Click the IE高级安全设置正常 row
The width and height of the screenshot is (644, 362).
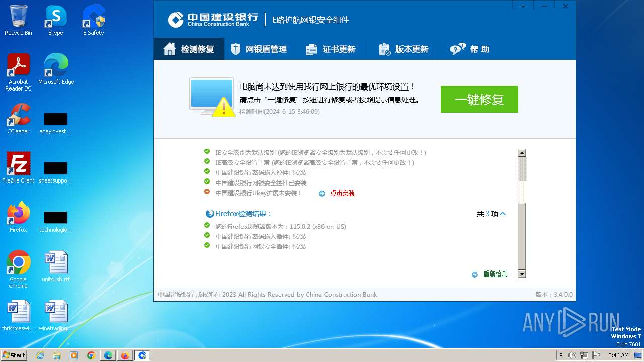pos(315,163)
